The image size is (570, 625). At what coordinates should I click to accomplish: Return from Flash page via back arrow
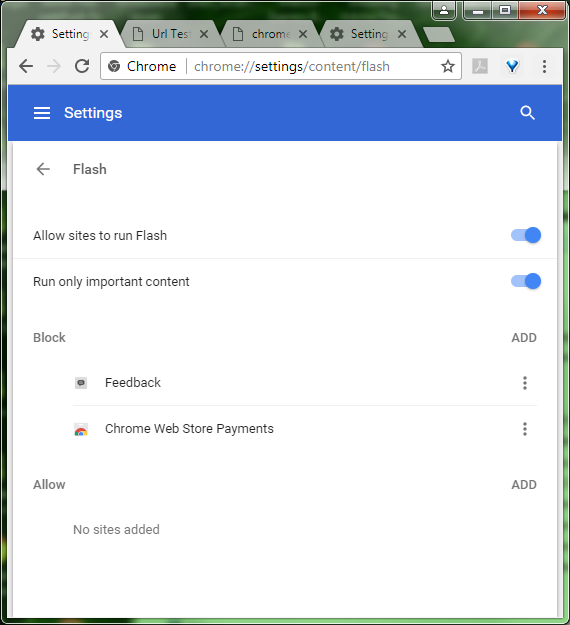43,169
